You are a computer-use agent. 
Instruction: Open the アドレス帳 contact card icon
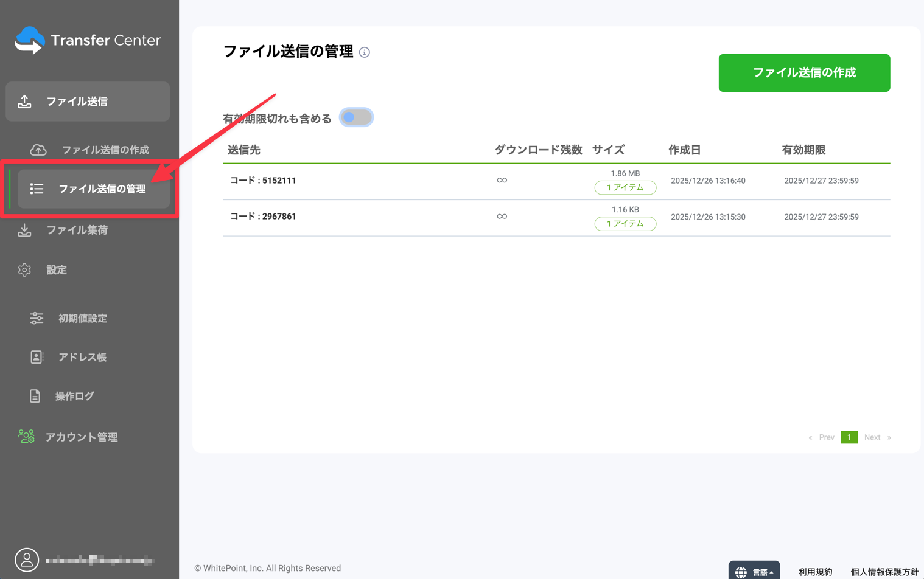[37, 357]
